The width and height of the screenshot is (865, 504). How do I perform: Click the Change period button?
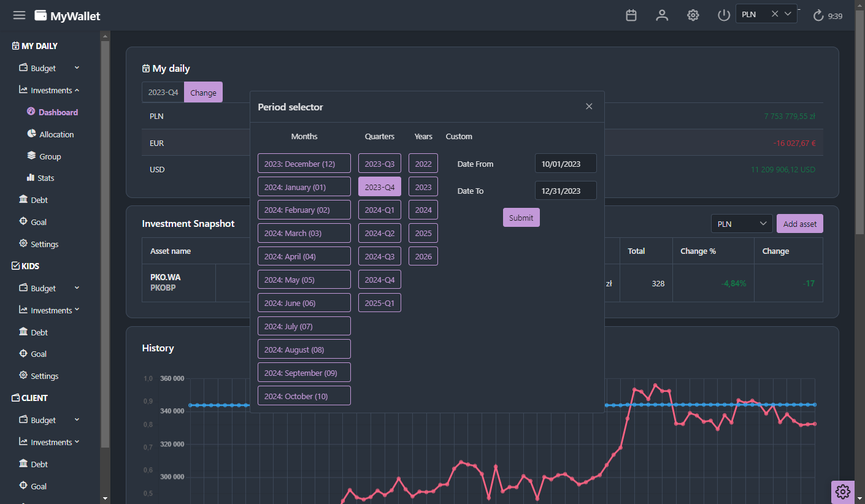tap(203, 93)
